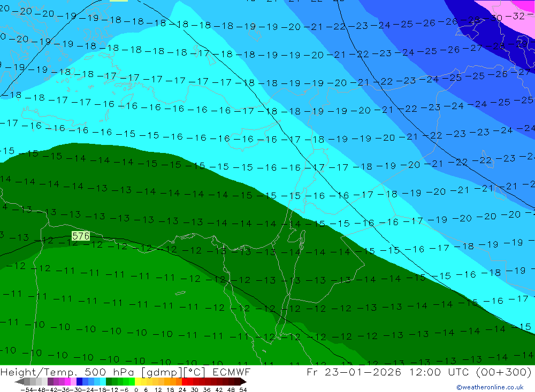Click the 576 height contour label
This screenshot has height=392, width=535.
pos(81,236)
